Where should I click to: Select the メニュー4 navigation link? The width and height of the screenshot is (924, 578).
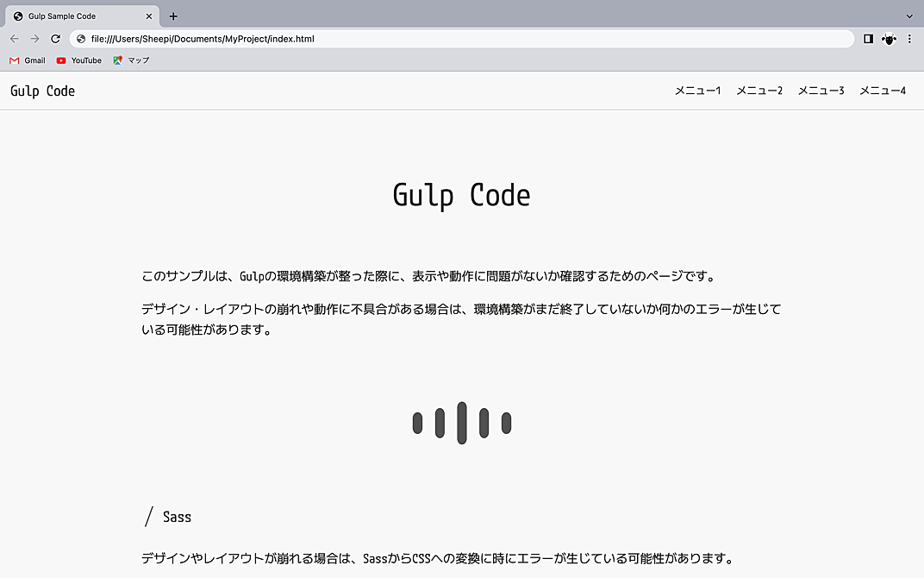(883, 90)
